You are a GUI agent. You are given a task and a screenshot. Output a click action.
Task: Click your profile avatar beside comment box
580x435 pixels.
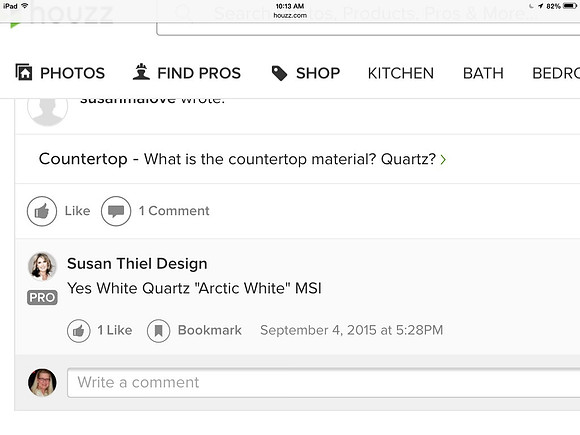pos(42,382)
